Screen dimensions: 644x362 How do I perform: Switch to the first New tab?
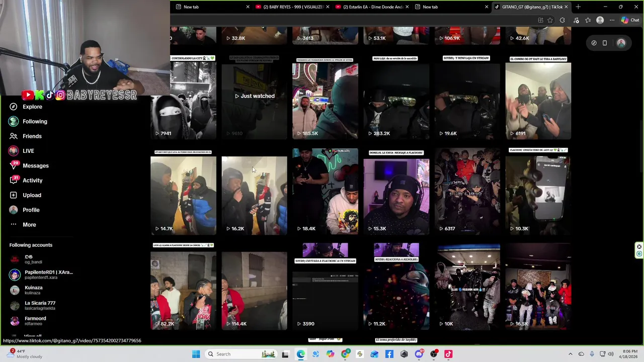point(211,7)
